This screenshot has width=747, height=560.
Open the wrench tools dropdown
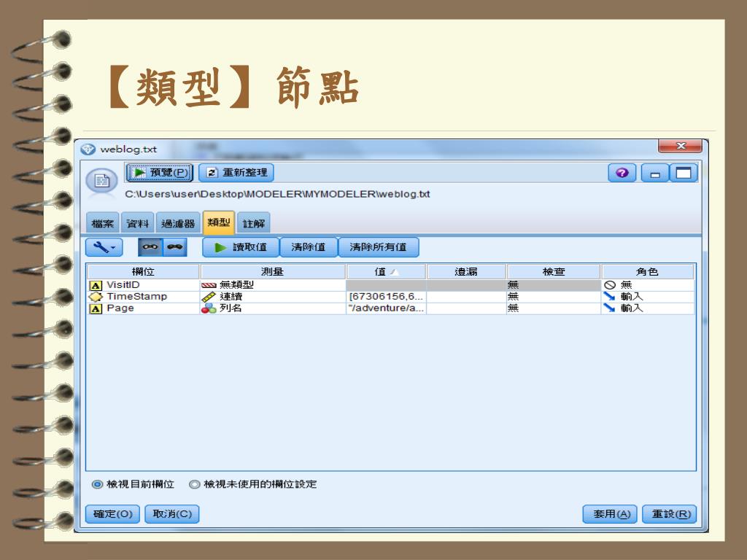104,247
